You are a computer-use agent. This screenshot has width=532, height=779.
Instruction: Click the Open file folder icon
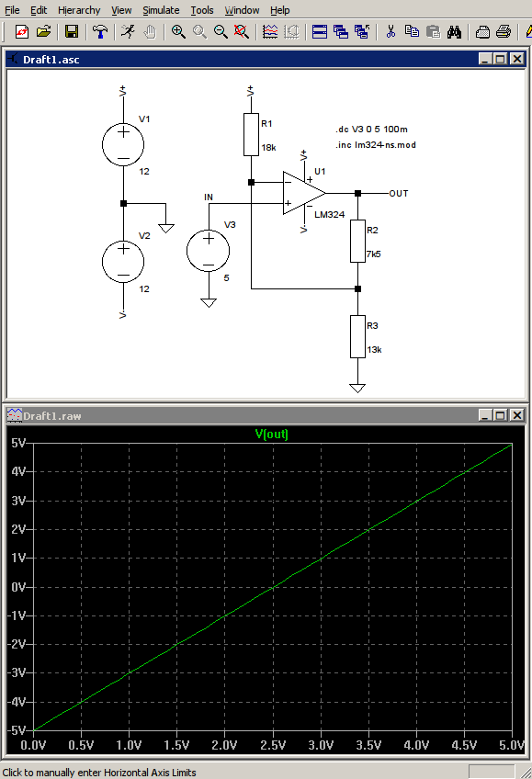44,32
